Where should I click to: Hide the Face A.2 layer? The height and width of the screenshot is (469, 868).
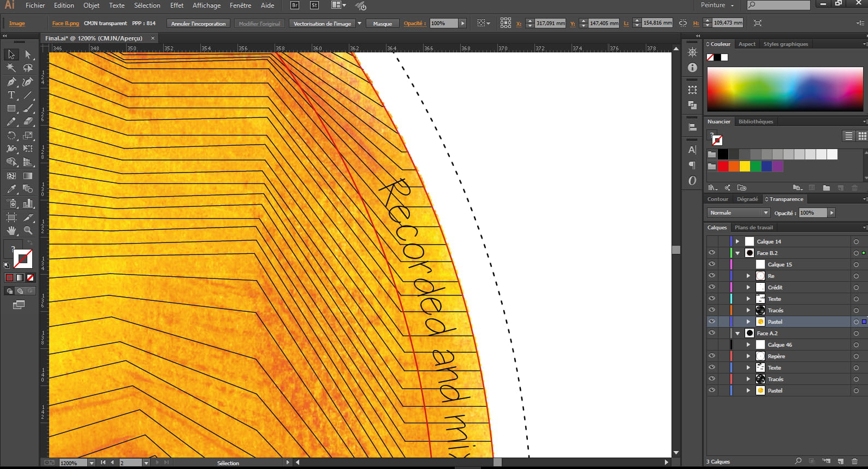[712, 333]
